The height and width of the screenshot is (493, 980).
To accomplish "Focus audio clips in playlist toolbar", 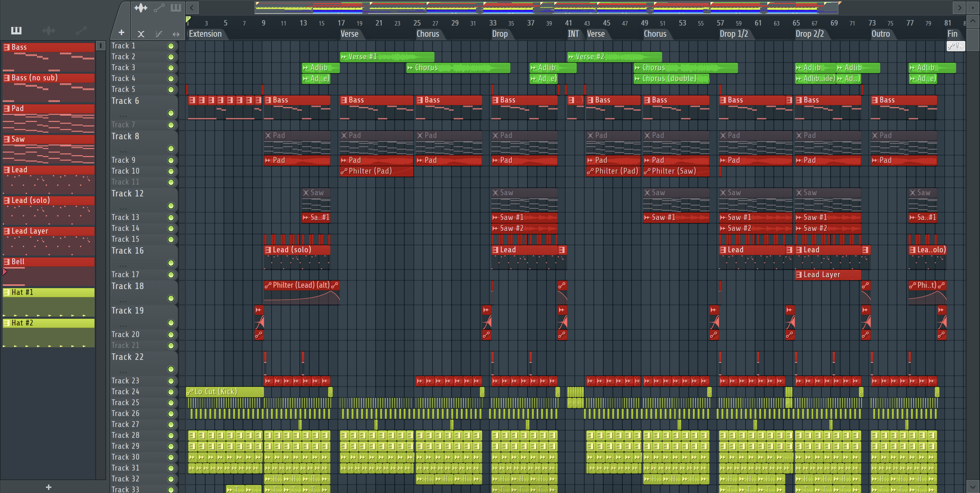I will pyautogui.click(x=141, y=7).
